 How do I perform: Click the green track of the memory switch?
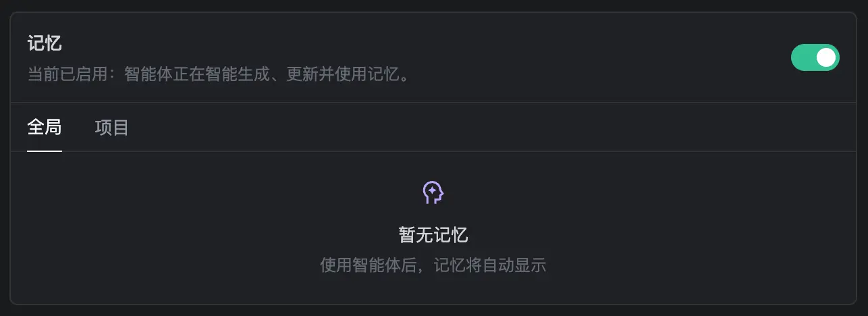coord(803,57)
